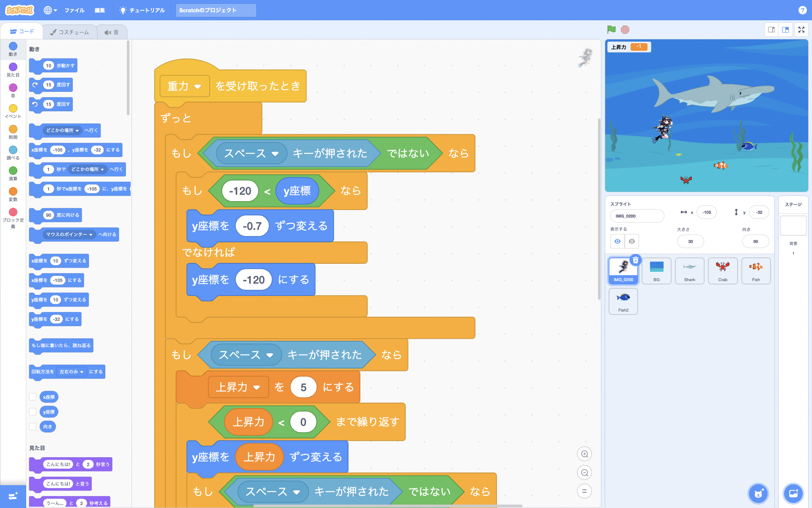Select the 調べる category
The height and width of the screenshot is (508, 812).
[13, 152]
